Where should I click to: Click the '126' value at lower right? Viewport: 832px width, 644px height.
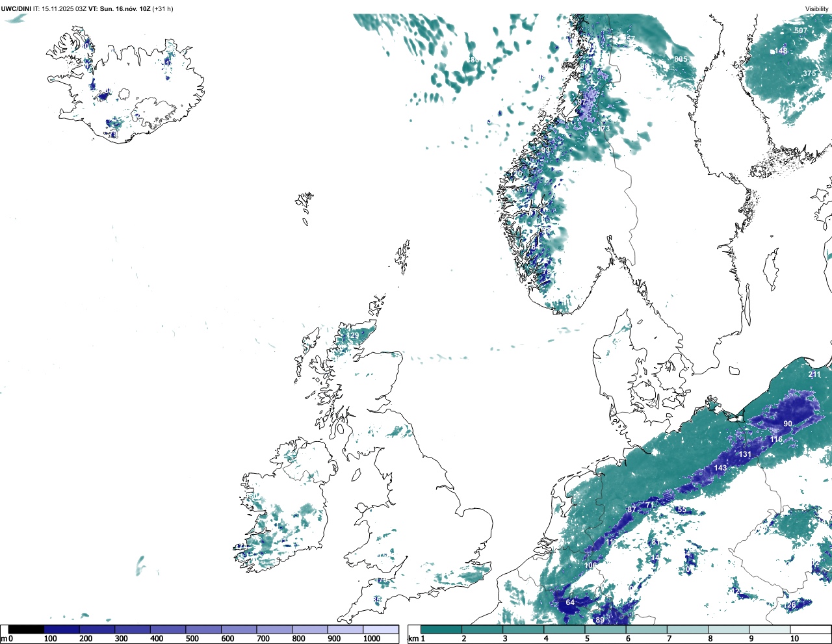pyautogui.click(x=789, y=605)
